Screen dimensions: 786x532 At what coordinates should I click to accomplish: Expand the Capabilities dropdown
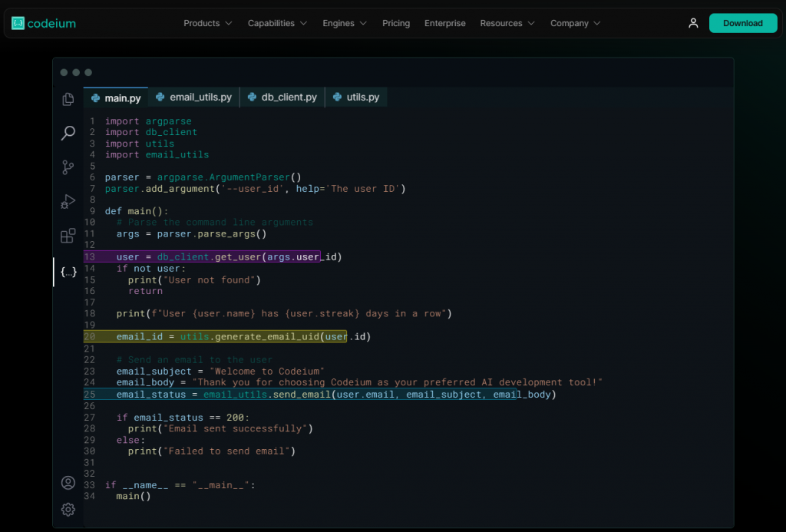277,23
